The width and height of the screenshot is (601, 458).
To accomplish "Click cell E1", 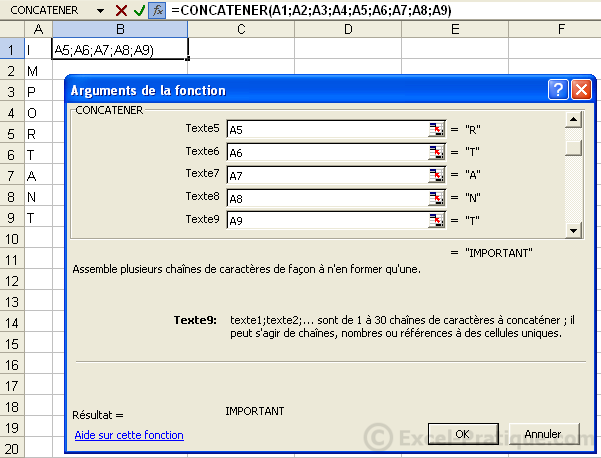I will click(x=455, y=49).
